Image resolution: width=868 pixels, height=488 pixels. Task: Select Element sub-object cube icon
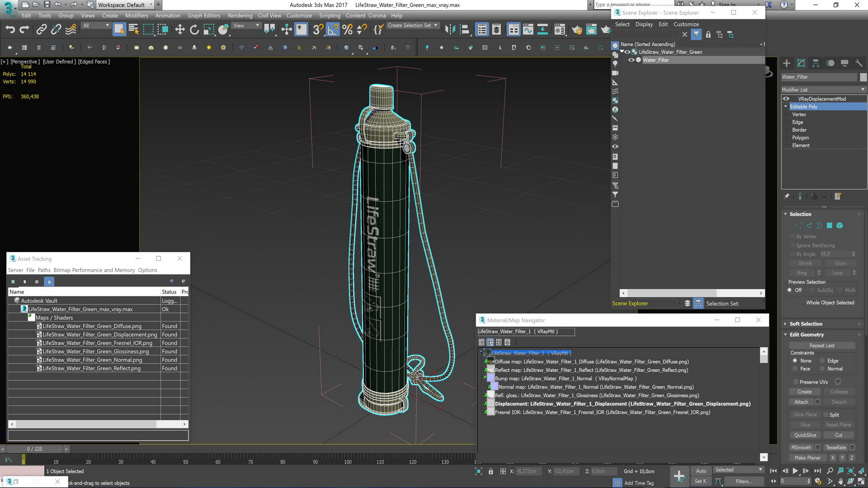pos(840,225)
